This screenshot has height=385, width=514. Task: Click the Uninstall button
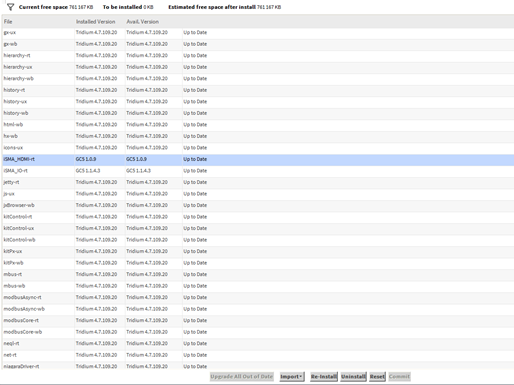[353, 377]
